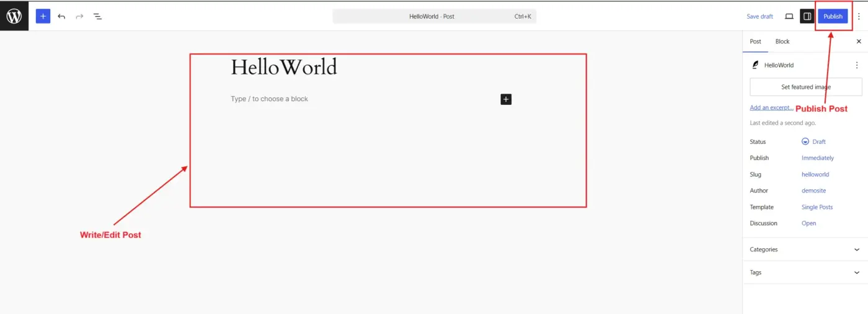
Task: Expand the Tags panel chevron
Action: click(857, 272)
